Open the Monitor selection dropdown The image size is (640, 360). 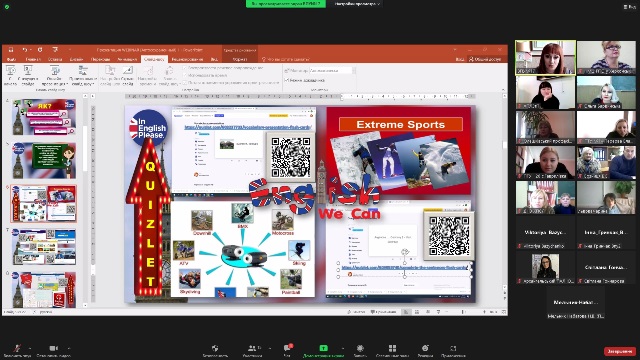tap(331, 71)
